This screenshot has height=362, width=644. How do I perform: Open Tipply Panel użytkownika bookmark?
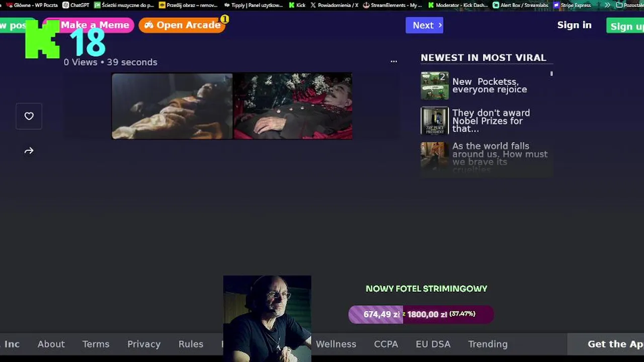pyautogui.click(x=254, y=5)
